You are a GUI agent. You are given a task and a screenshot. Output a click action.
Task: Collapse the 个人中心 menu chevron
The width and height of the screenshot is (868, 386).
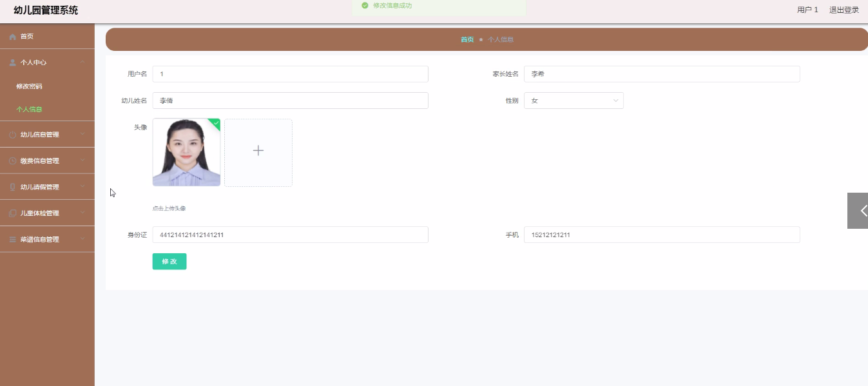(82, 63)
